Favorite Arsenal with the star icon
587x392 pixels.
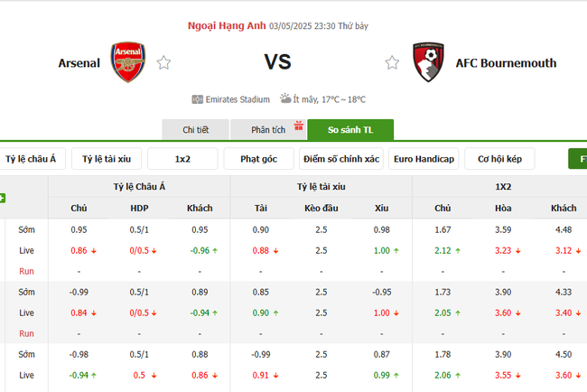click(x=163, y=63)
